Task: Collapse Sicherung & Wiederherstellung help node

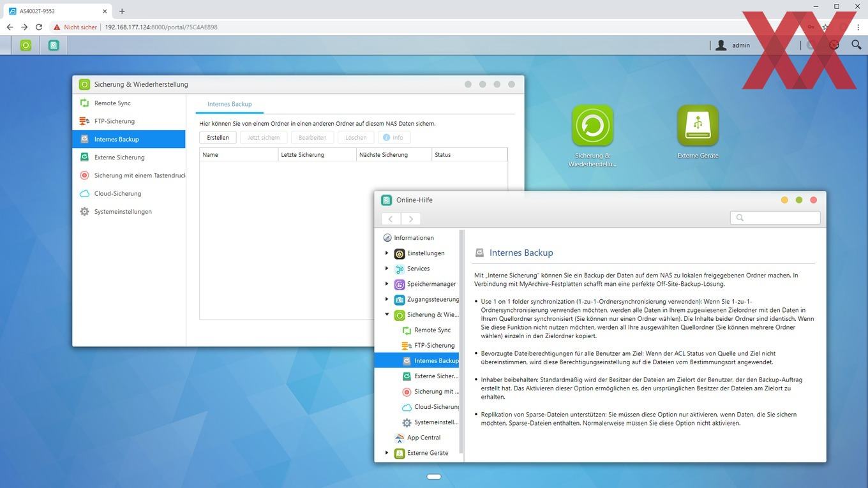Action: coord(387,314)
